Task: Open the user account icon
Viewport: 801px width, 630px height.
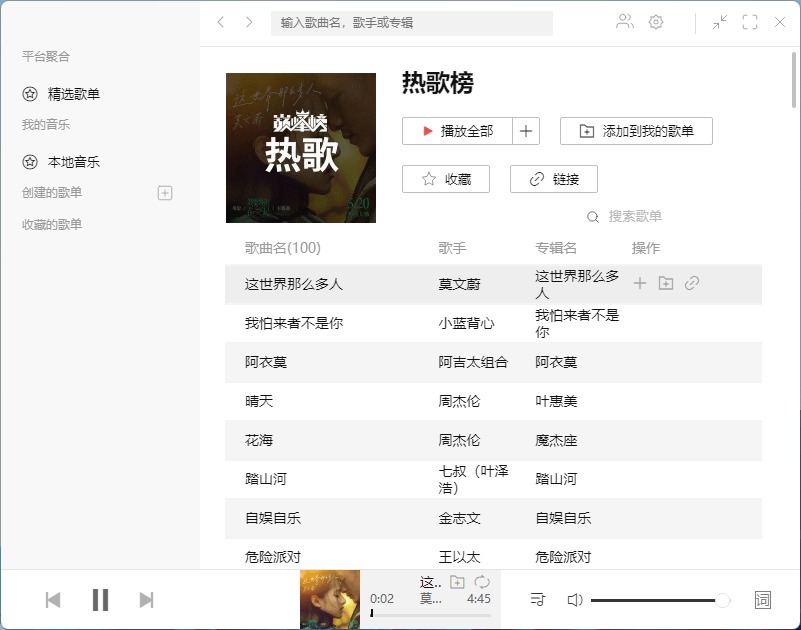Action: click(x=624, y=21)
